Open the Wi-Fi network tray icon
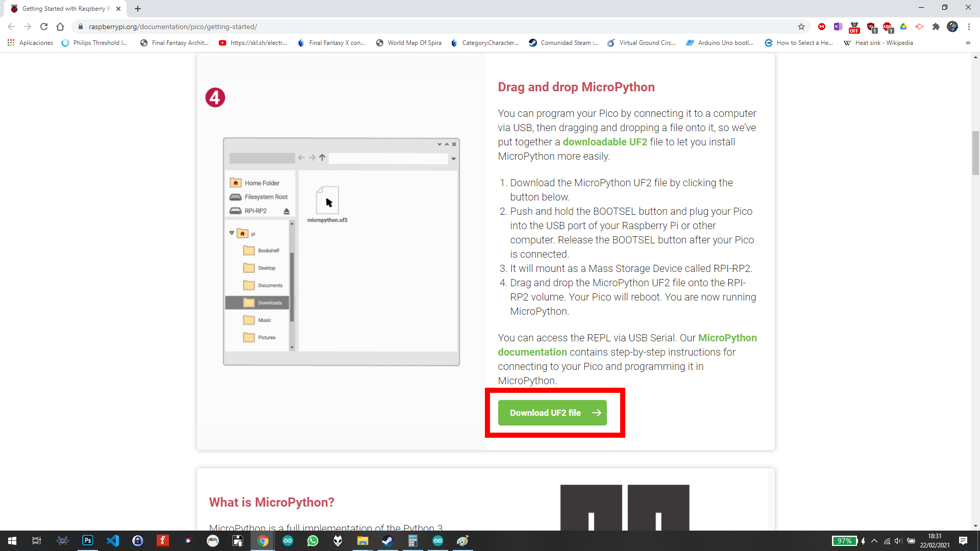 click(x=887, y=541)
